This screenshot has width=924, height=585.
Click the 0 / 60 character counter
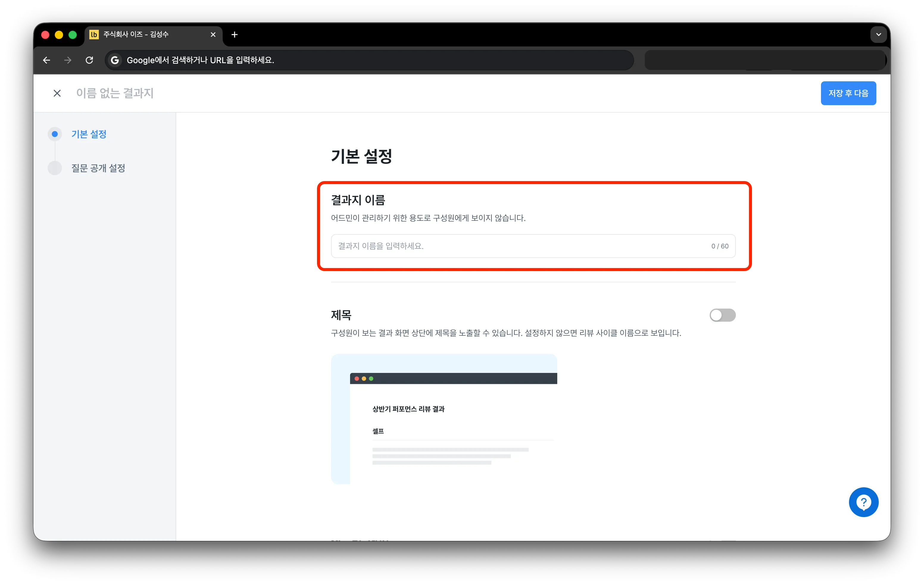[719, 246]
